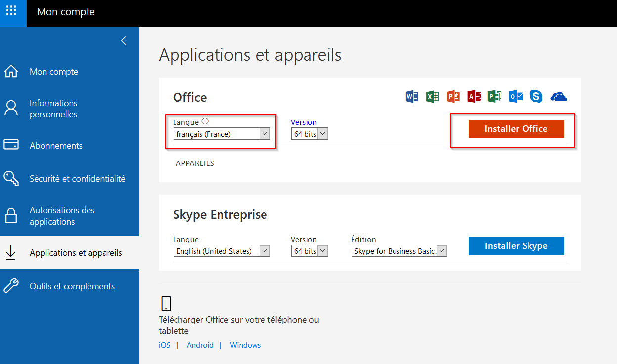617x364 pixels.
Task: Select Outils et compléments in sidebar
Action: (72, 286)
